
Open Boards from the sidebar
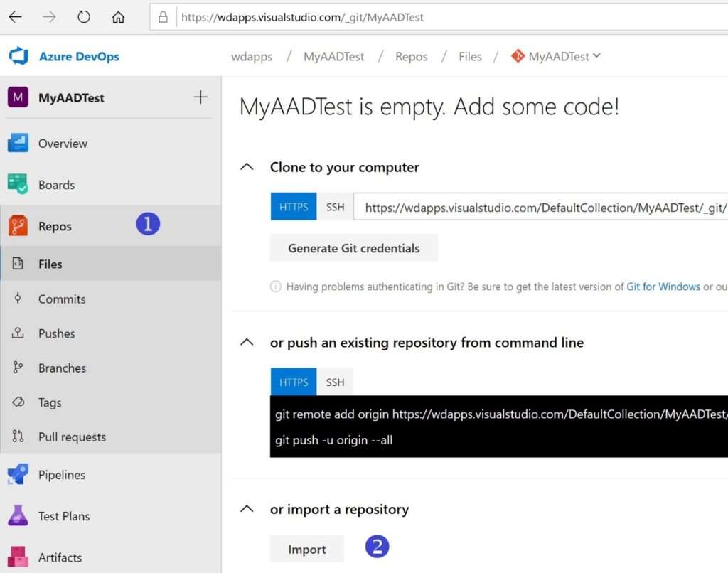[55, 184]
